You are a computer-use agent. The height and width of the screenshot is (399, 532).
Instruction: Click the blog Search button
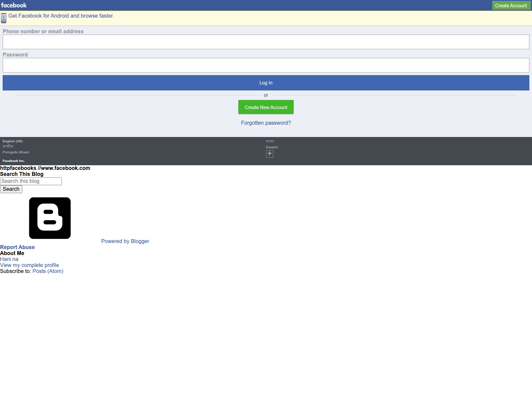pos(11,189)
